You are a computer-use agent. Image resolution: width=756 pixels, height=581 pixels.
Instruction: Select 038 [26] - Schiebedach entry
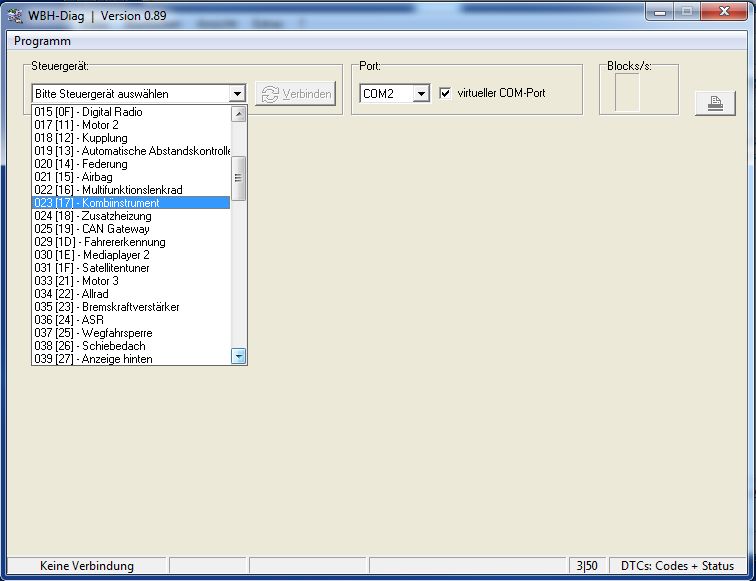130,346
